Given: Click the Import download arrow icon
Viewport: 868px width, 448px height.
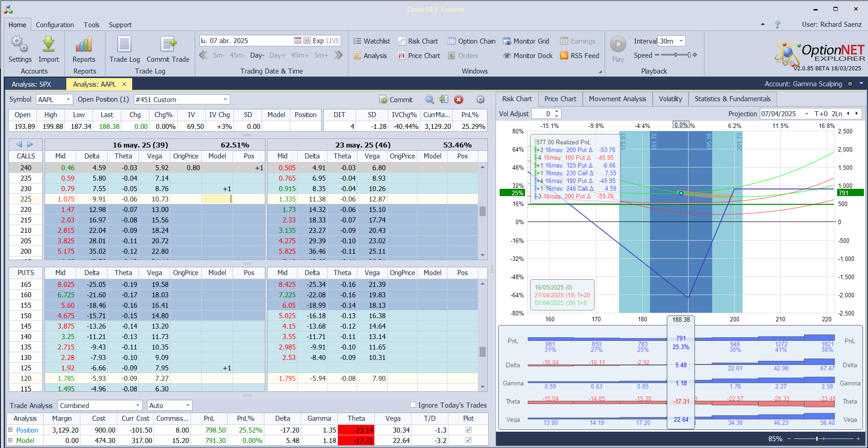Looking at the screenshot, I should point(49,44).
